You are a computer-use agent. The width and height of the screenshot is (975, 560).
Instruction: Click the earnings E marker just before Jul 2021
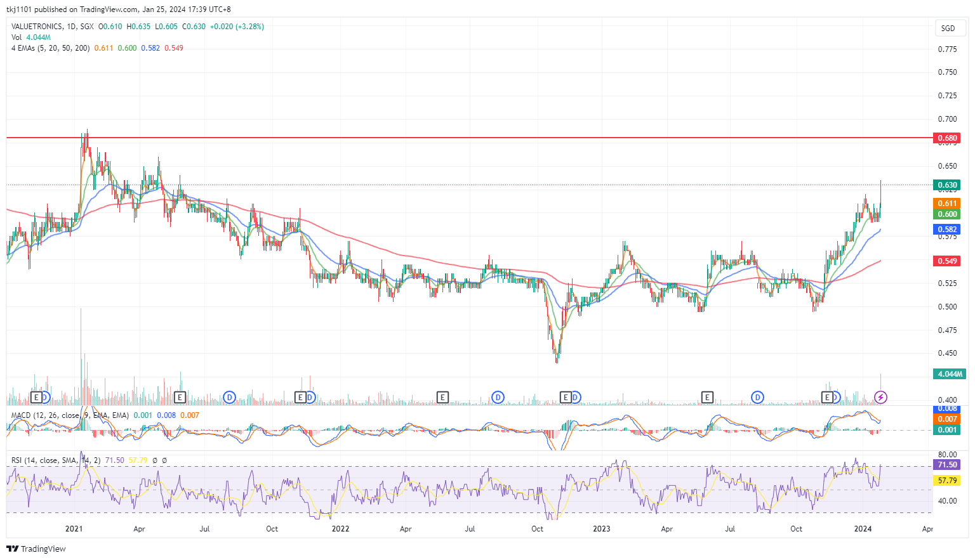click(x=180, y=398)
